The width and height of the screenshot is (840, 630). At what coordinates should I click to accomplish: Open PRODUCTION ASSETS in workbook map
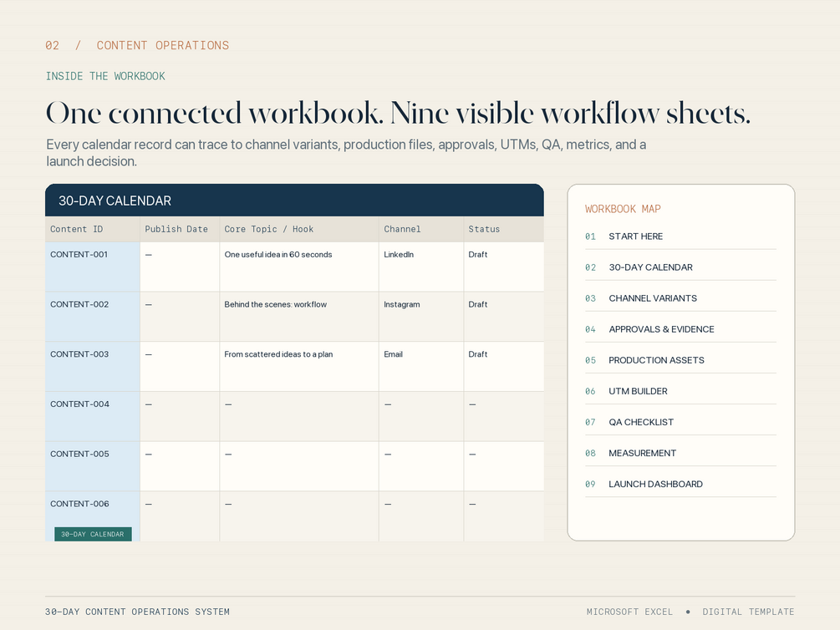click(x=680, y=360)
